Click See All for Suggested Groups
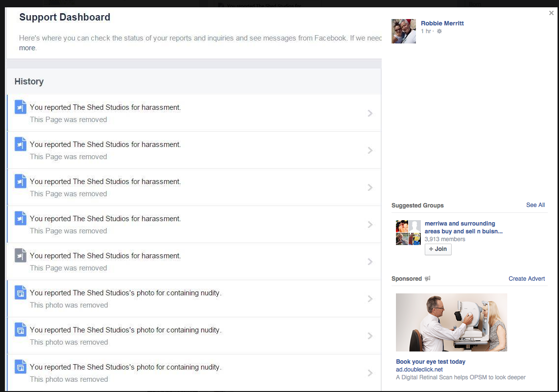Image resolution: width=559 pixels, height=392 pixels. pyautogui.click(x=535, y=205)
